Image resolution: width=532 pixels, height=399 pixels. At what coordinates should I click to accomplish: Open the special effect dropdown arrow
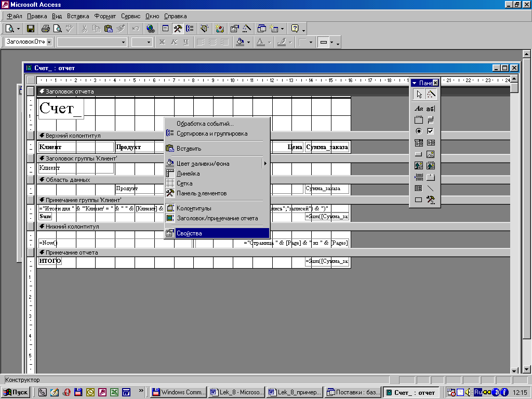click(x=332, y=43)
